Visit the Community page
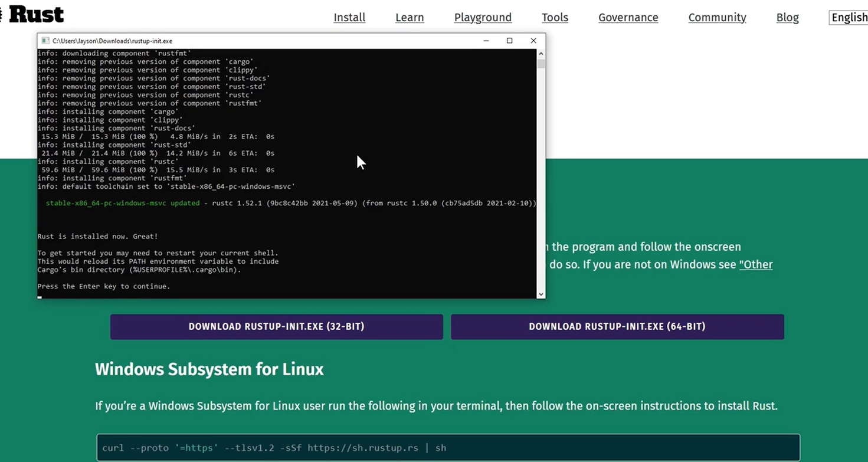 (x=717, y=18)
